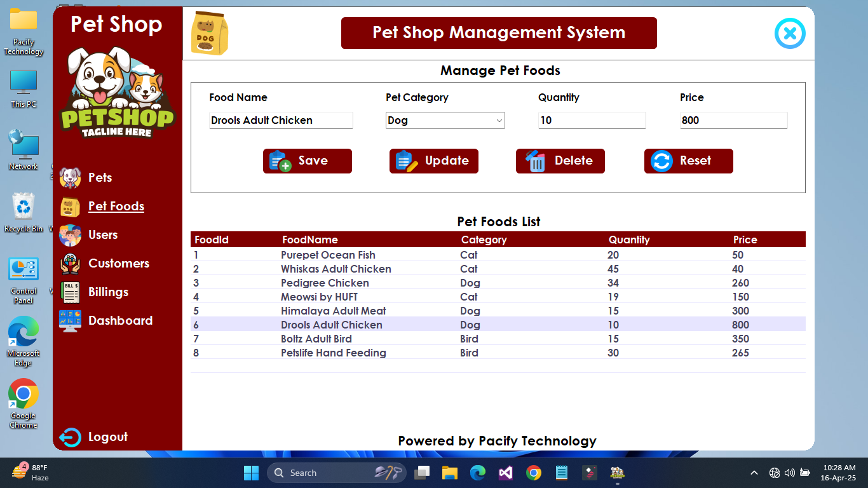Click the taskbar Search box

tap(337, 473)
